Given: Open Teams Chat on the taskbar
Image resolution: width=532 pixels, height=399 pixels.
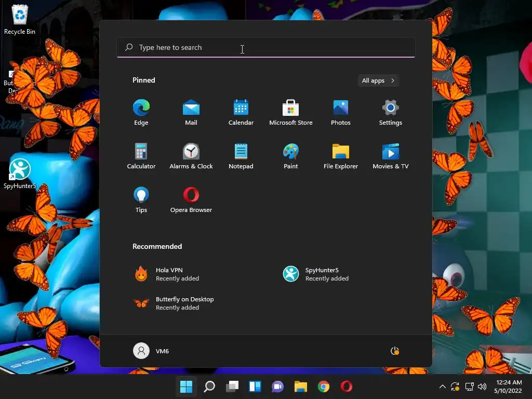Looking at the screenshot, I should pos(277,387).
